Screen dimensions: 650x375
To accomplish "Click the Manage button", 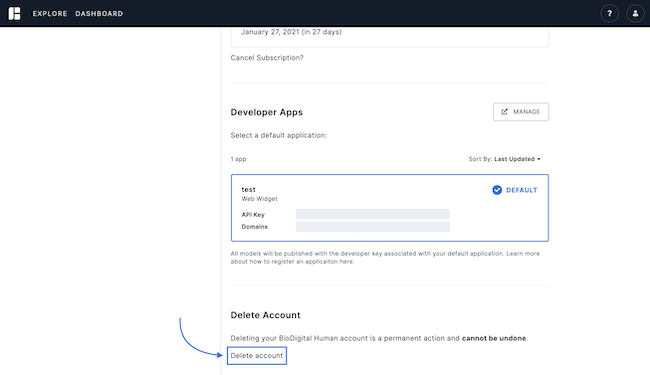I will (521, 112).
